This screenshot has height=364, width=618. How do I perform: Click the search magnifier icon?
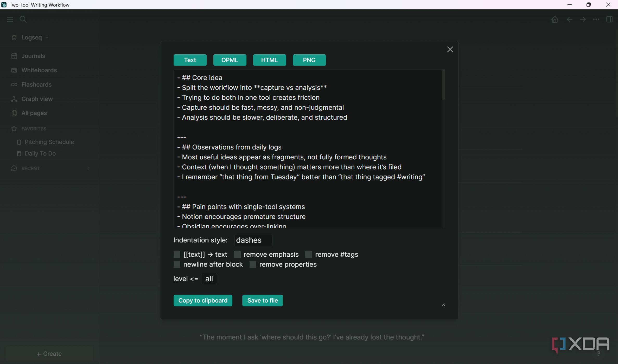click(x=23, y=19)
